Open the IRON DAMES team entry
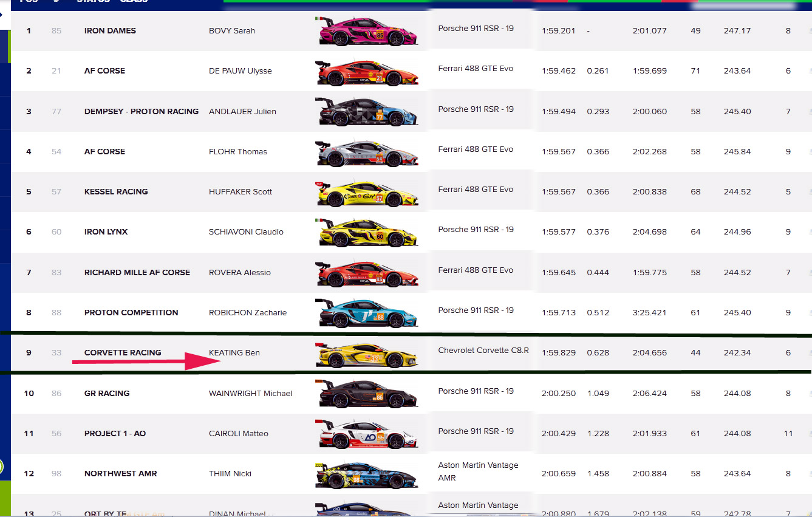This screenshot has width=812, height=517. (110, 30)
